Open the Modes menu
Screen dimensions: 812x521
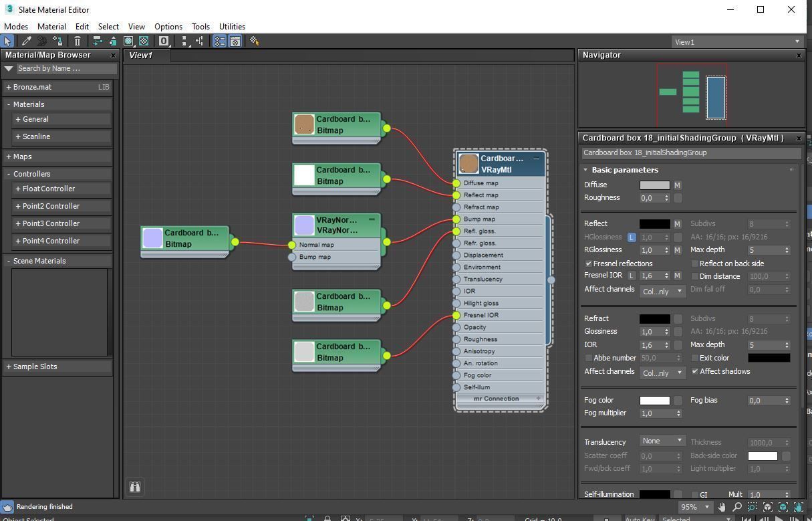pos(16,27)
